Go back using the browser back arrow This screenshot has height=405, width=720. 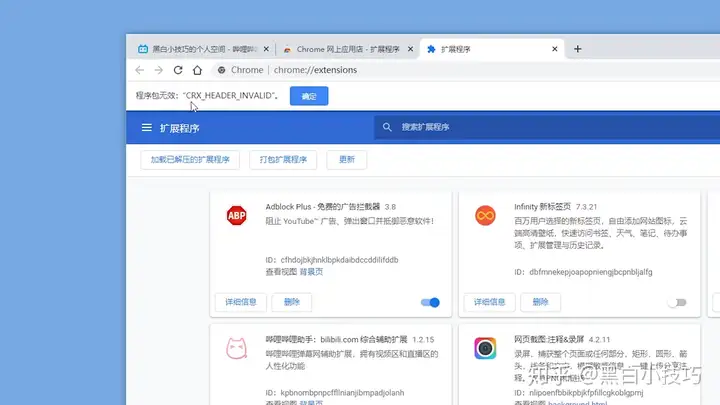click(140, 70)
